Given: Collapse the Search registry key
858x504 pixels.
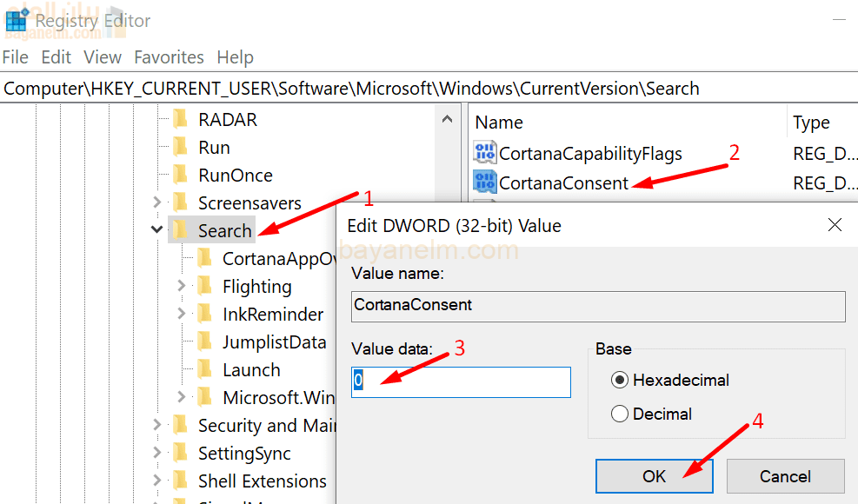Looking at the screenshot, I should (156, 230).
